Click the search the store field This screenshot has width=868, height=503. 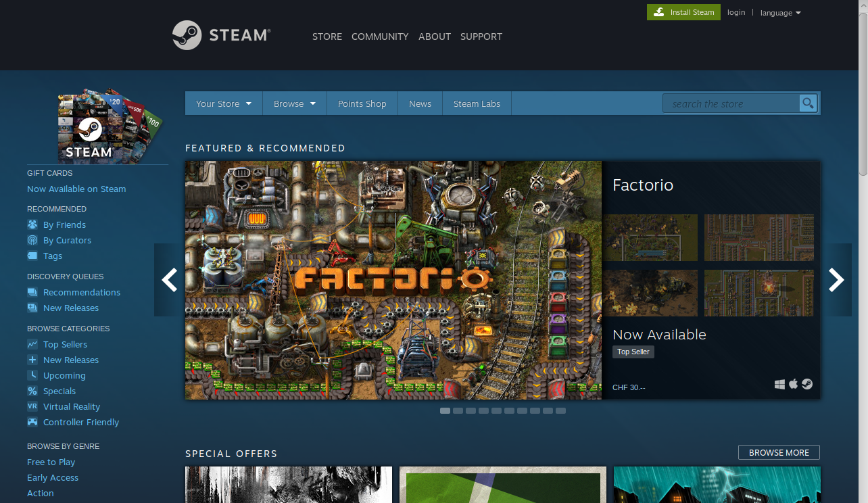(730, 103)
